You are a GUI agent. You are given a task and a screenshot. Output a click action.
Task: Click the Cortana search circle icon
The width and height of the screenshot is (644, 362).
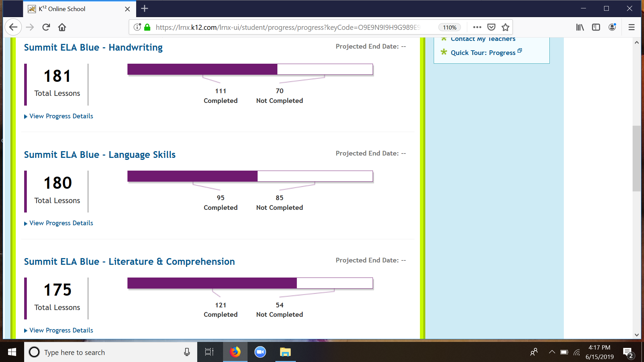click(x=34, y=352)
